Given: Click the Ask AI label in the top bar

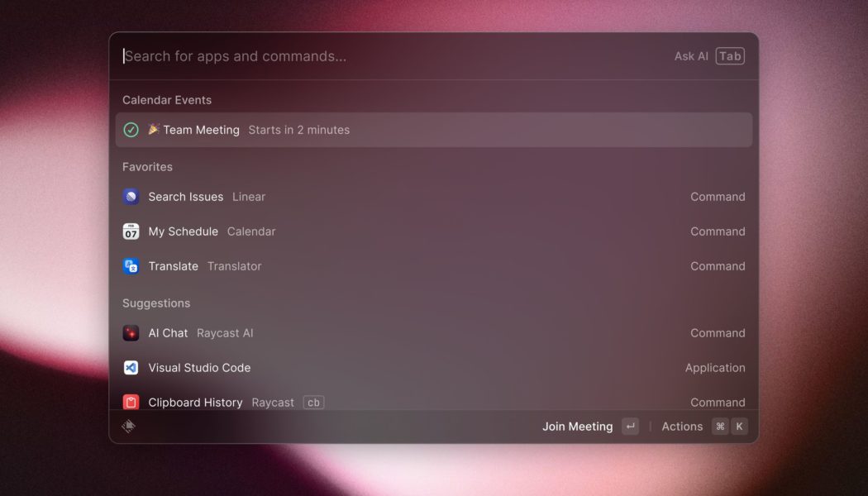Looking at the screenshot, I should tap(691, 56).
